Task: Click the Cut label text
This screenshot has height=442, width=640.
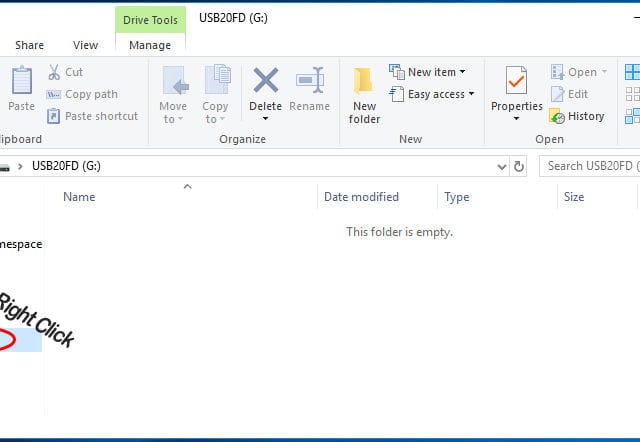Action: (x=74, y=72)
